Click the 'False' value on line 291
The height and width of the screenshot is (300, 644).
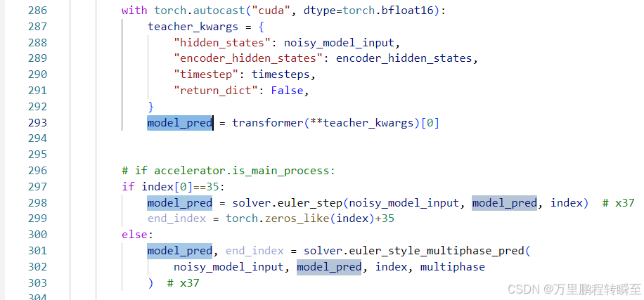tap(287, 91)
